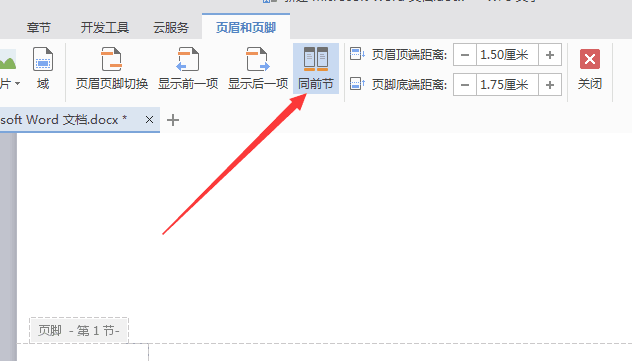The width and height of the screenshot is (632, 361).
Task: Edit the 1.50厘米 header distance field
Action: point(507,55)
